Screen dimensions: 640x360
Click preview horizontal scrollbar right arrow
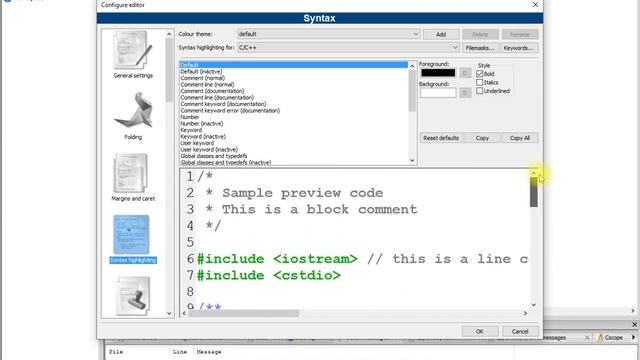click(525, 313)
